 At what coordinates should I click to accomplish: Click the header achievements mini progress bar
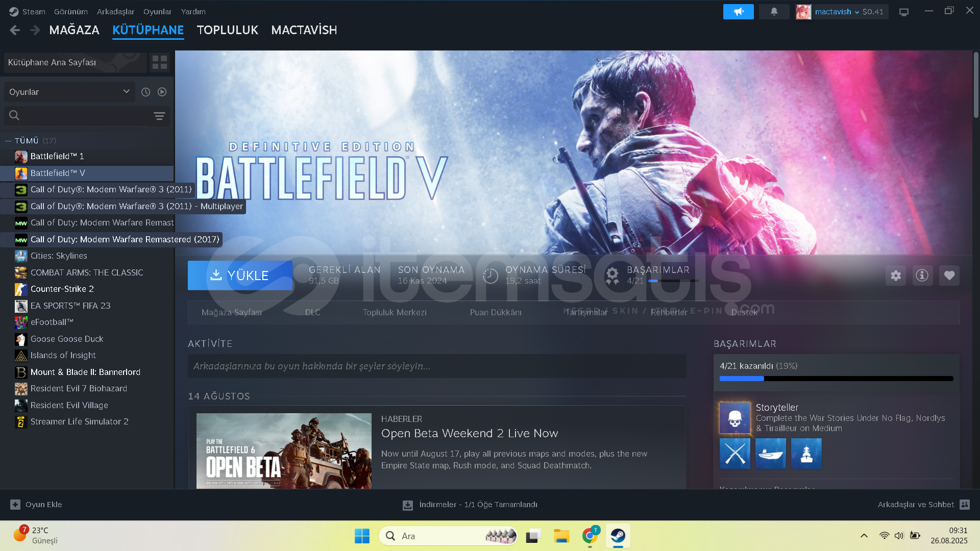[x=673, y=281]
